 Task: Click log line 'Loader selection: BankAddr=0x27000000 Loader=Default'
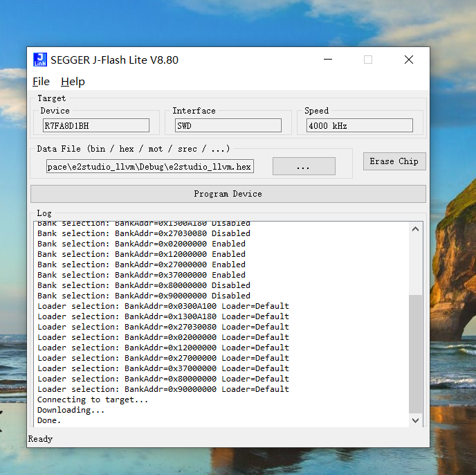point(163,358)
